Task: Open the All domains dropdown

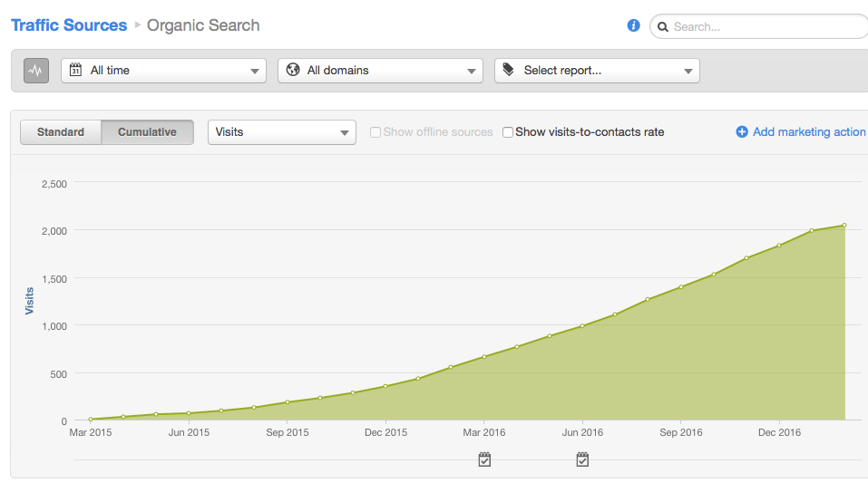Action: pyautogui.click(x=380, y=71)
